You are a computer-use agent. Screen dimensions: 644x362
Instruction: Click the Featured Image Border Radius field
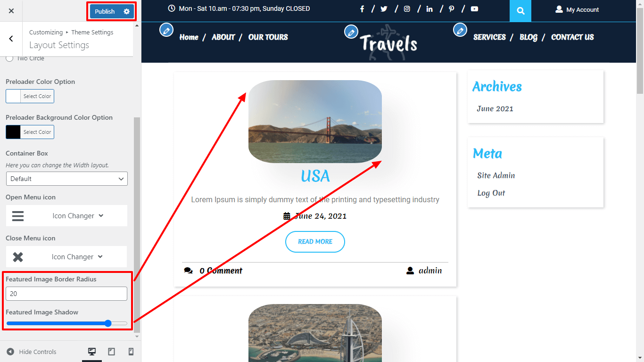(x=66, y=293)
